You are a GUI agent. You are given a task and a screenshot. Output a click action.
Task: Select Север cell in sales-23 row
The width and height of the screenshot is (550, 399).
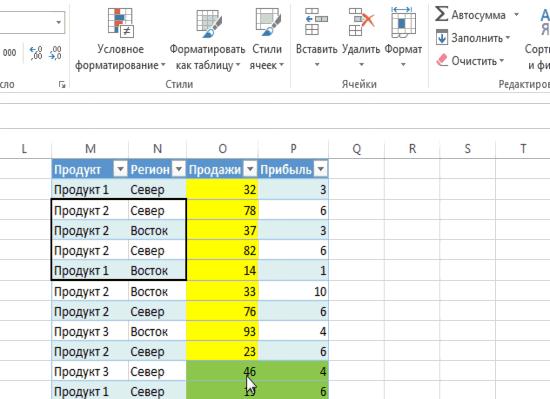tap(157, 351)
